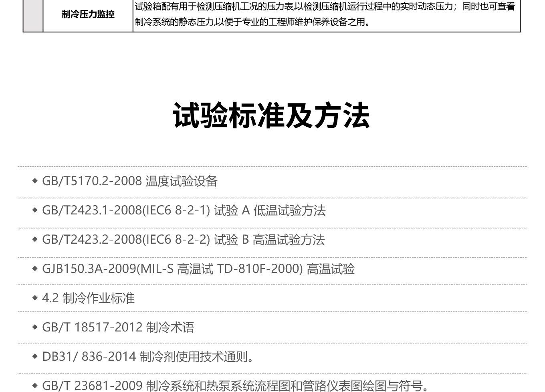The image size is (545, 392).
Task: Click the 试验标准及方法 heading
Action: 271,116
